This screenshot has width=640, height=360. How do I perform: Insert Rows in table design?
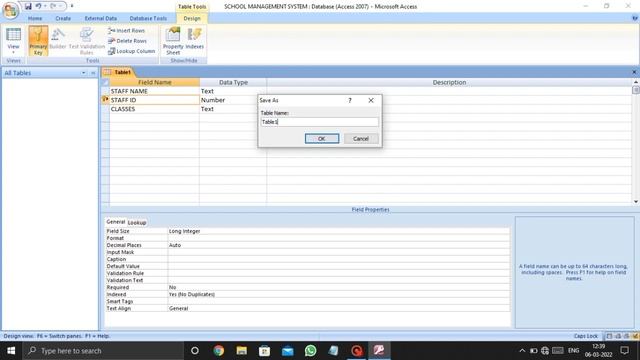[127, 31]
